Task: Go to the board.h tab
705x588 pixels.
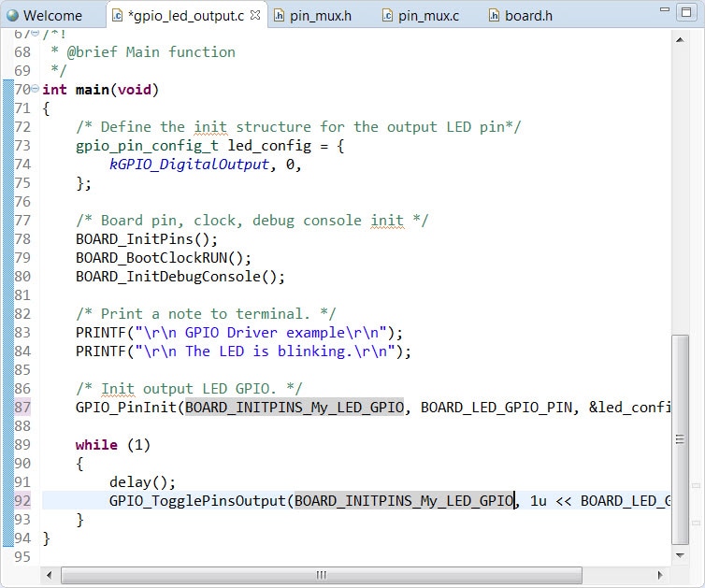Action: [x=527, y=16]
